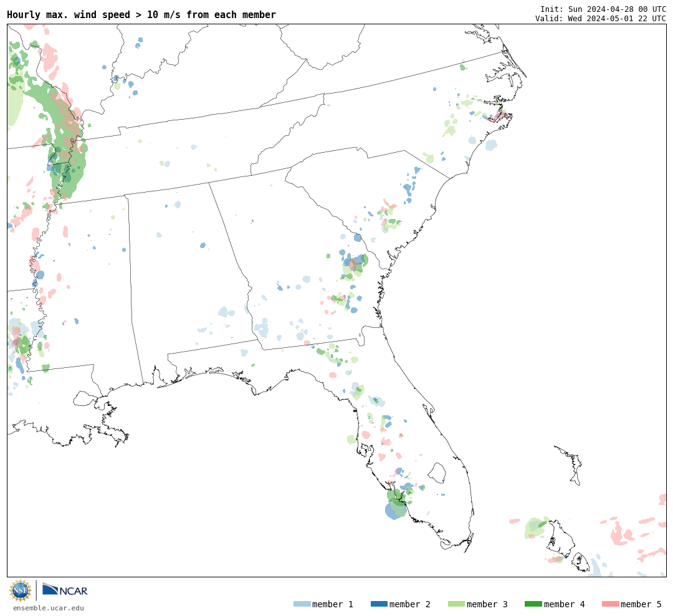Select the 'member 4' legend label
Viewport: 673px width, 616px height.
(564, 604)
